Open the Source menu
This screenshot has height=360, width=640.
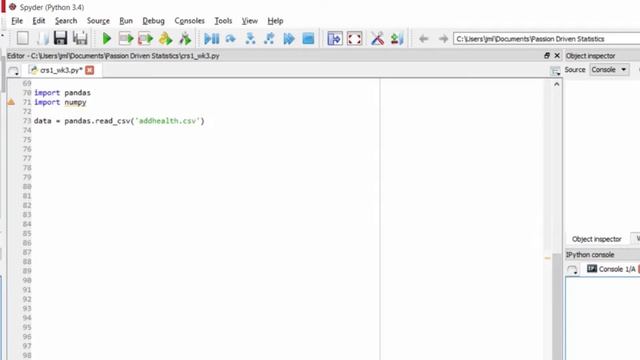(98, 21)
